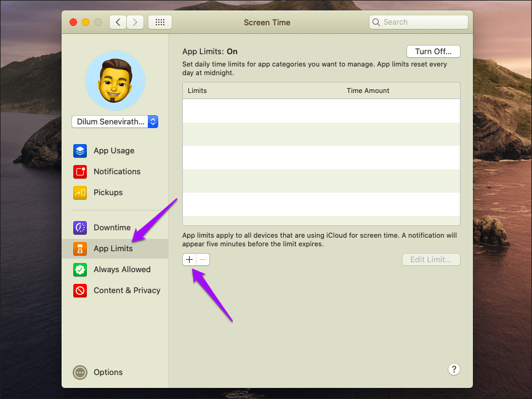The height and width of the screenshot is (399, 532).
Task: Click the user Memoji avatar
Action: click(x=115, y=81)
